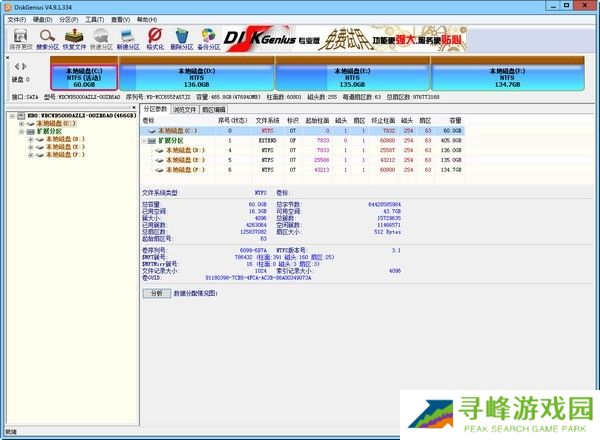The image size is (600, 440).
Task: Open the Recover Files (恢复文件) tool
Action: pos(74,37)
